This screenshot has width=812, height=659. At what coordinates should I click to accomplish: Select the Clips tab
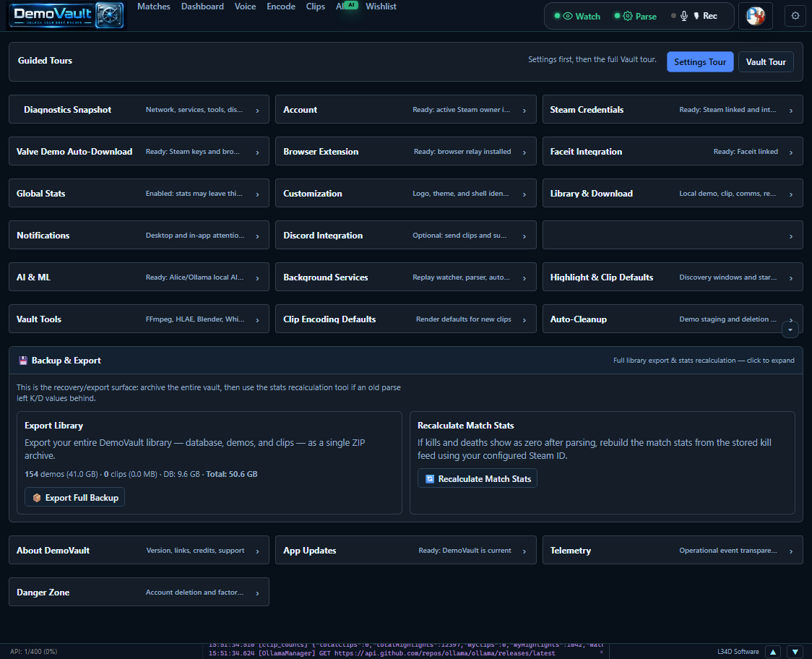(316, 7)
